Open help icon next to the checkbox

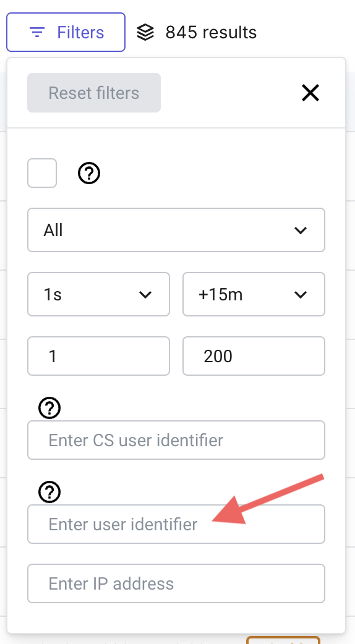89,173
